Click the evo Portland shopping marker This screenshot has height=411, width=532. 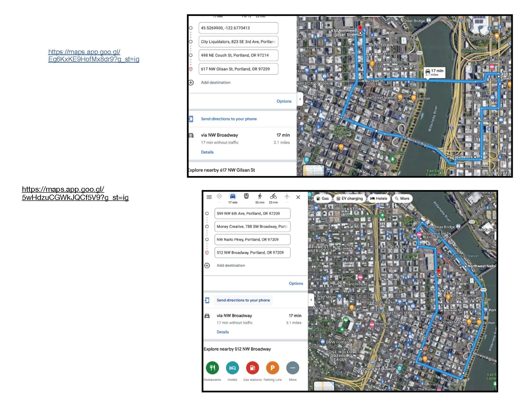coord(492,98)
